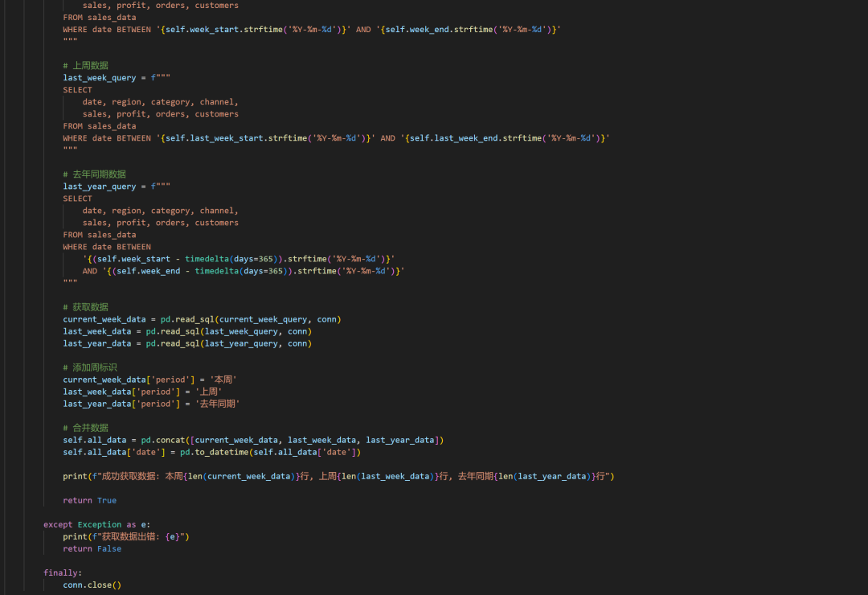Screen dimensions: 868x595
Task: Click 'last_year_query = f"""' line
Action: pyautogui.click(x=117, y=187)
